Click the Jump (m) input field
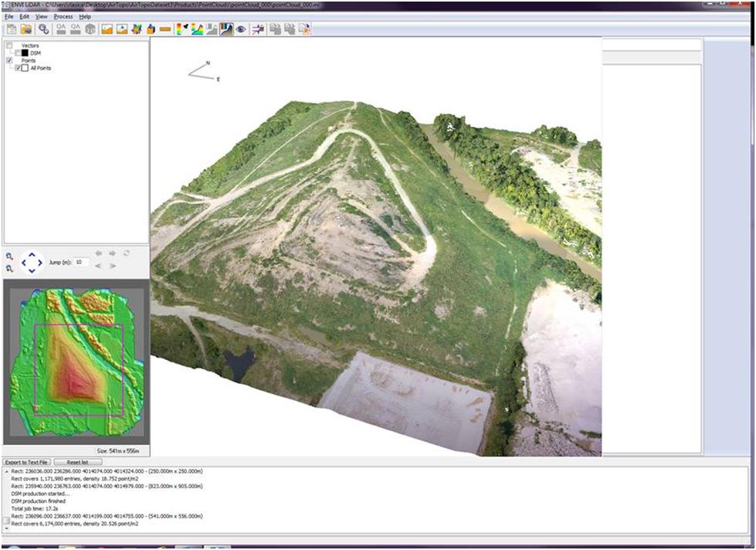 82,263
